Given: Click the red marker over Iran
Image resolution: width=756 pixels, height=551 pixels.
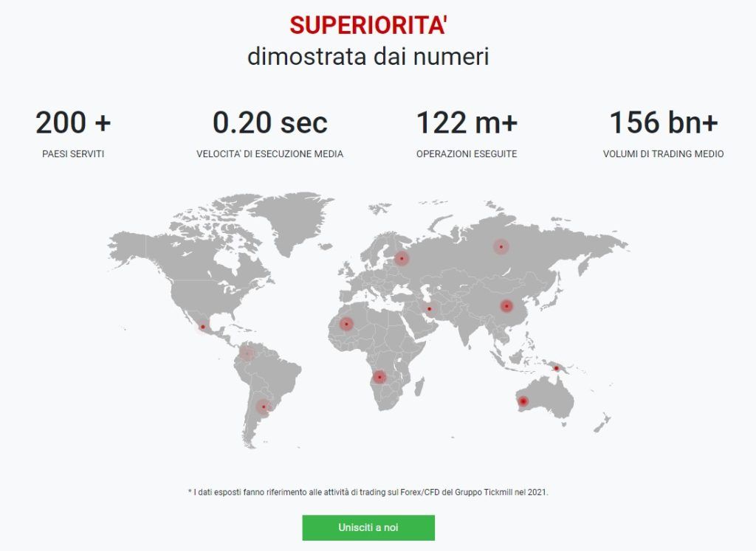Looking at the screenshot, I should click(x=429, y=309).
